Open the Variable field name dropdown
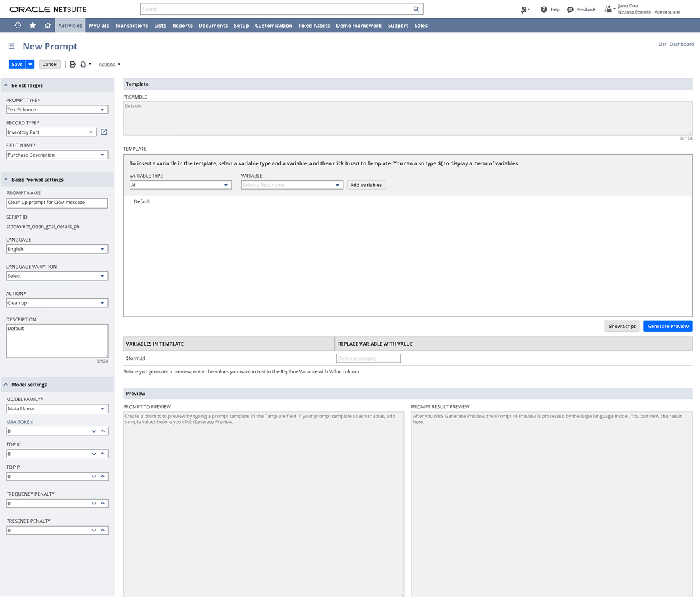 292,185
